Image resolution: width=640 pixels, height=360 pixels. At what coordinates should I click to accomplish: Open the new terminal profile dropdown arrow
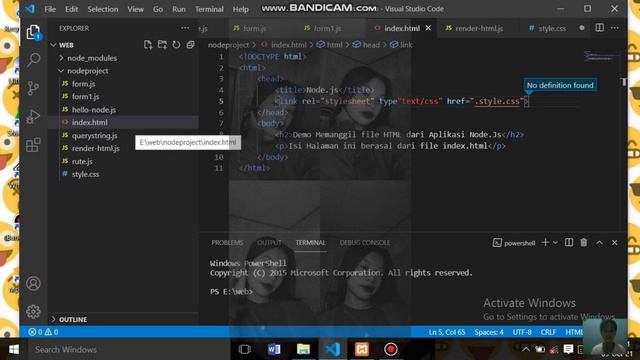(555, 243)
